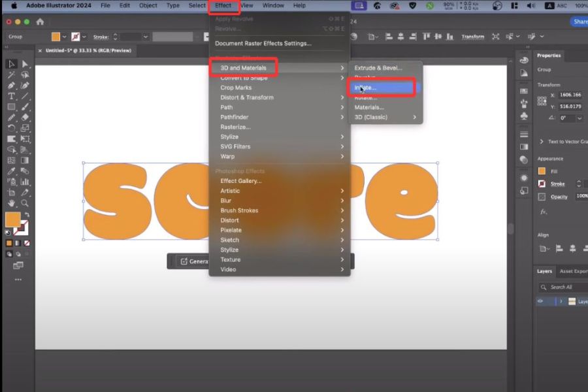Viewport: 588px width, 392px height.
Task: Set paint mode to None
Action: (x=26, y=243)
